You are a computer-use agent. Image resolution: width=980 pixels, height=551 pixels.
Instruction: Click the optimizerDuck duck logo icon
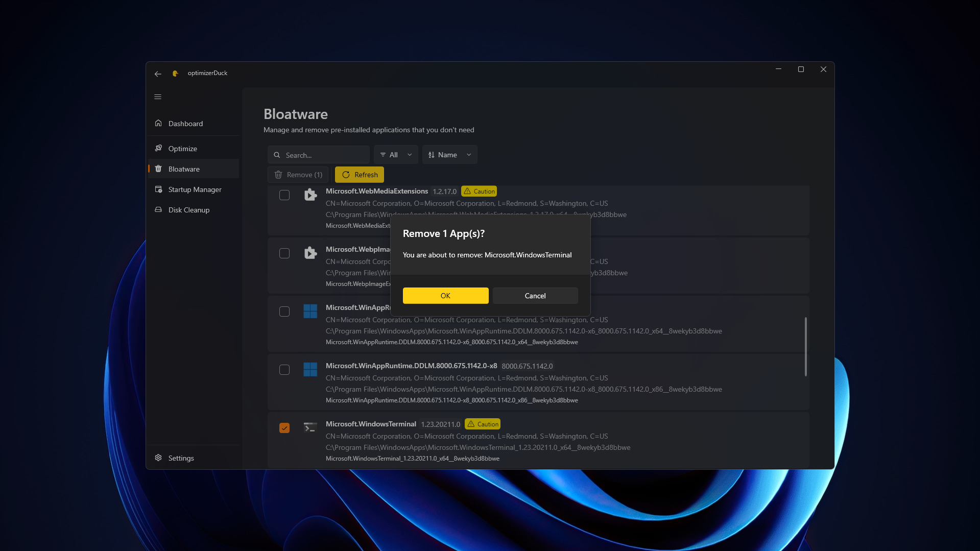point(175,74)
